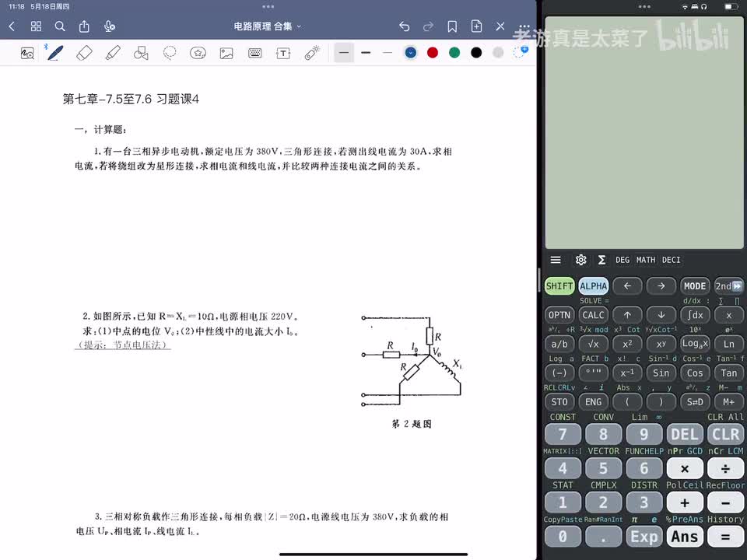Open the calculator MODE menu
This screenshot has height=560, width=747.
695,286
